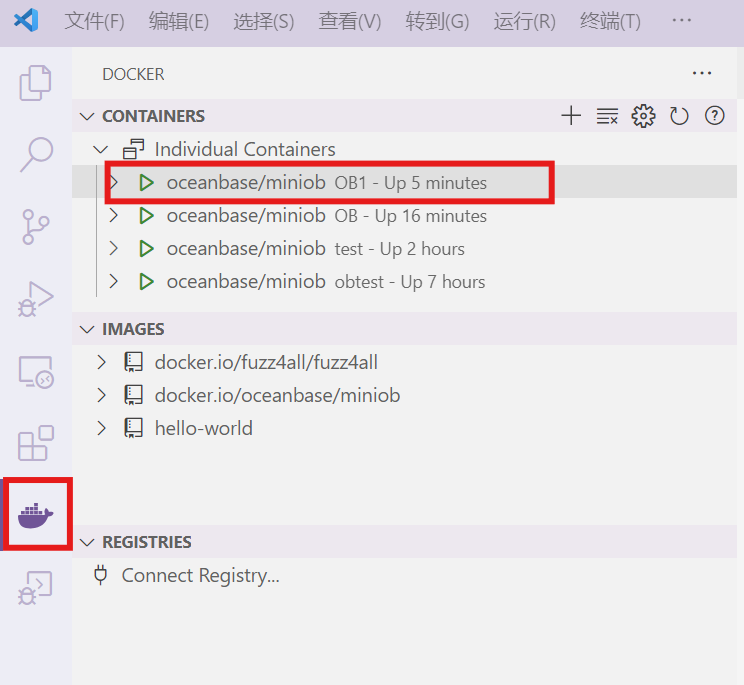744x685 pixels.
Task: Open the 编辑(E) menu
Action: 179,21
